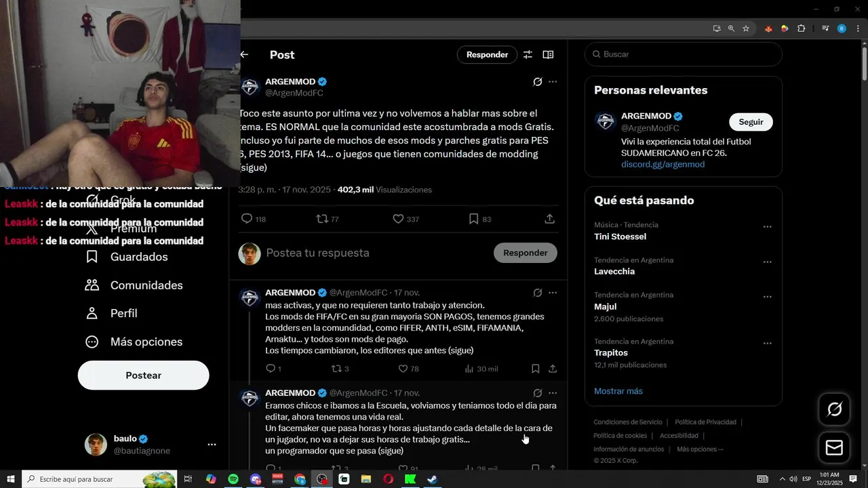Open the browser extensions puzzle icon

(802, 28)
